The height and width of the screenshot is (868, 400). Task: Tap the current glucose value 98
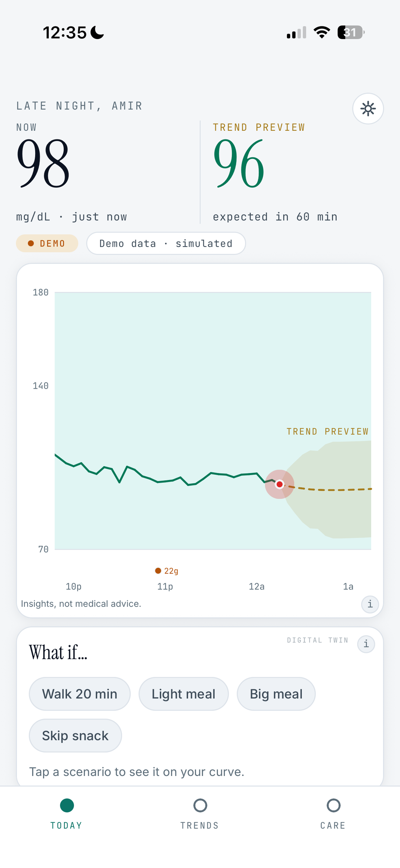(43, 163)
